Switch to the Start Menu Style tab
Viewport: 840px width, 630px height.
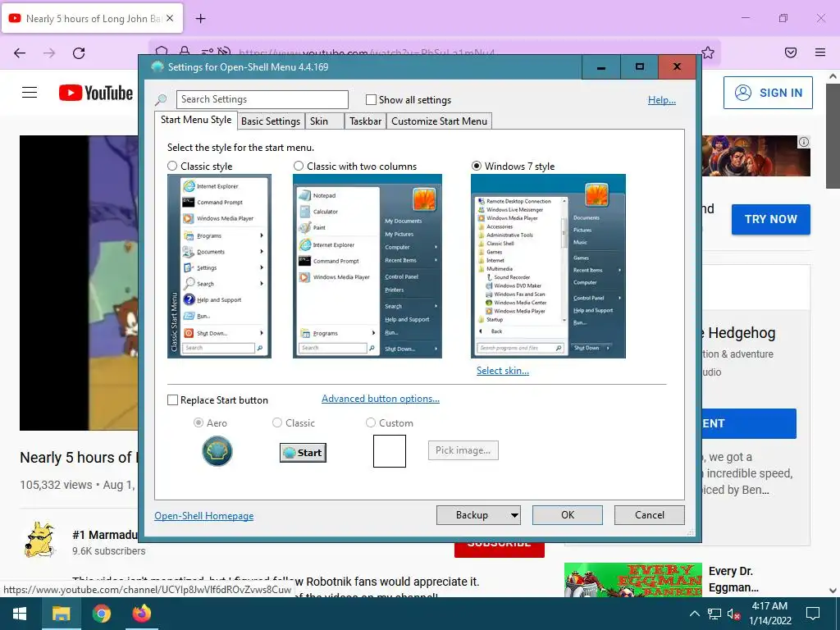tap(196, 120)
